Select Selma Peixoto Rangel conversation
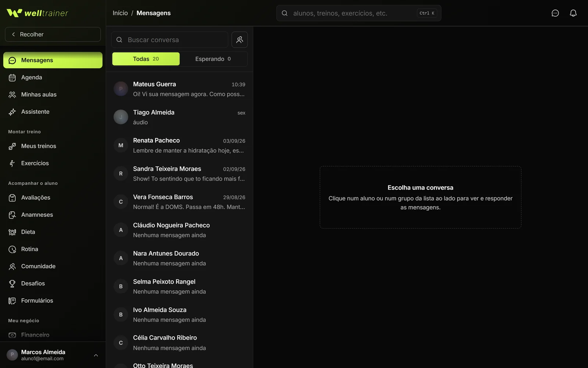The width and height of the screenshot is (588, 368). point(180,286)
